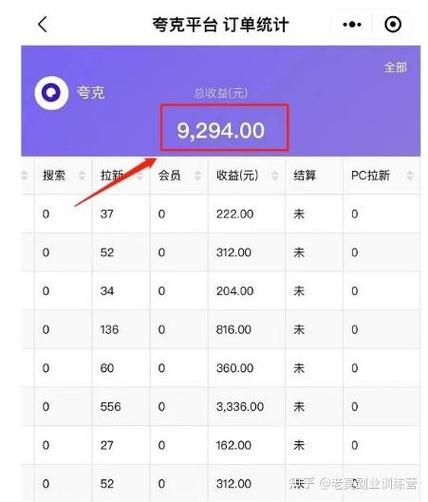Click the 拉新 column header
This screenshot has width=428, height=502.
tap(112, 175)
